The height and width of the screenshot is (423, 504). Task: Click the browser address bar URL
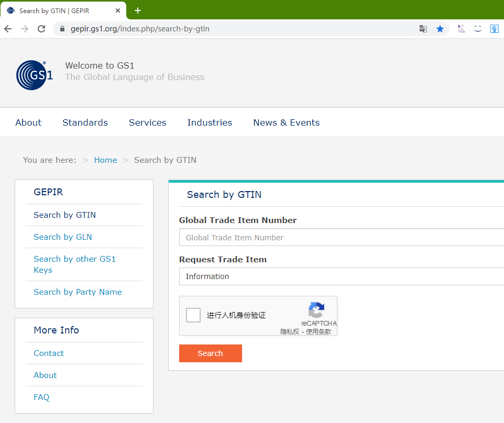(140, 29)
